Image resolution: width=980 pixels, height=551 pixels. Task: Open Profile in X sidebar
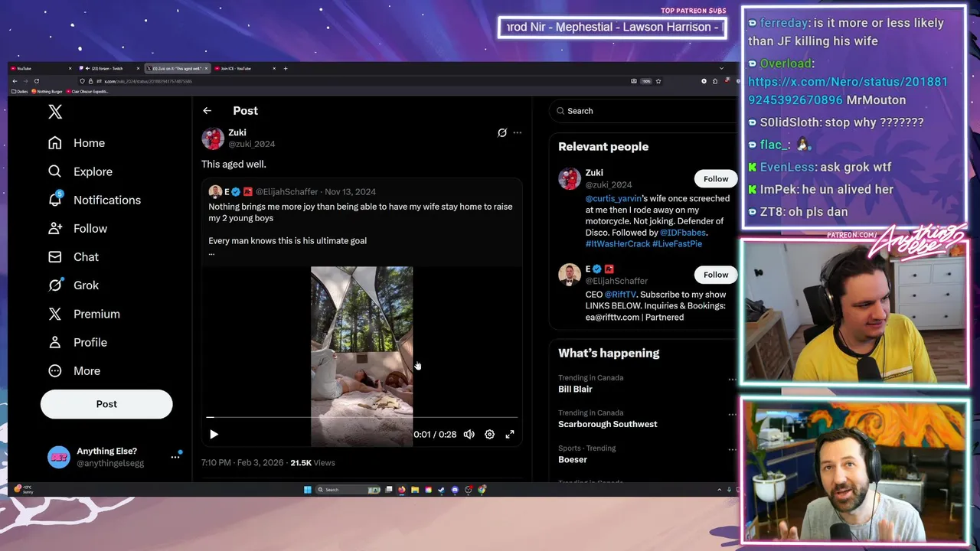pyautogui.click(x=77, y=342)
